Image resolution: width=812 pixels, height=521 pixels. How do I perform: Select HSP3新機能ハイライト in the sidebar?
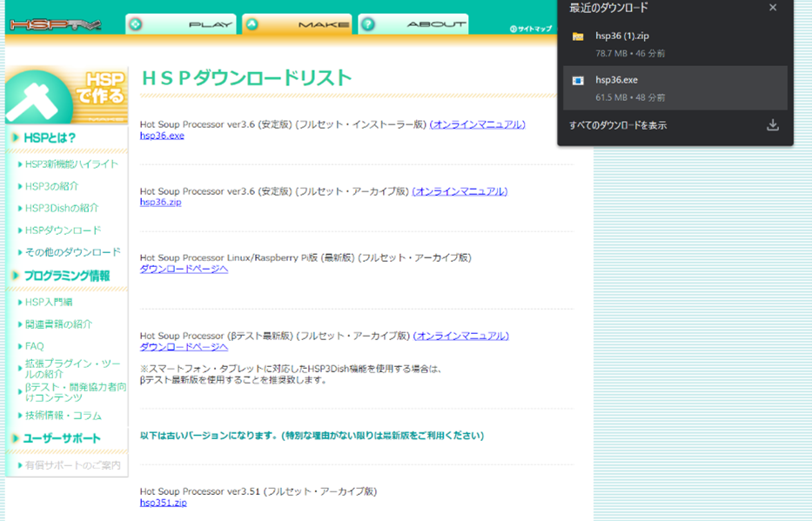tap(71, 164)
